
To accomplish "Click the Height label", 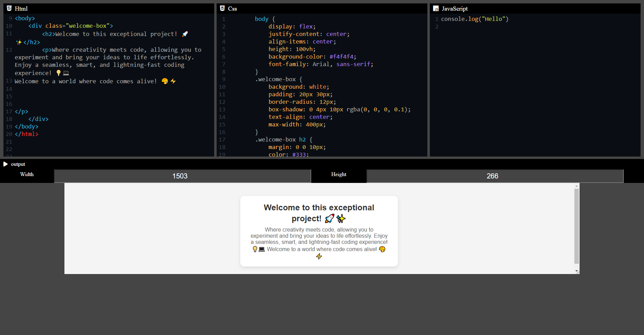I will pos(339,174).
